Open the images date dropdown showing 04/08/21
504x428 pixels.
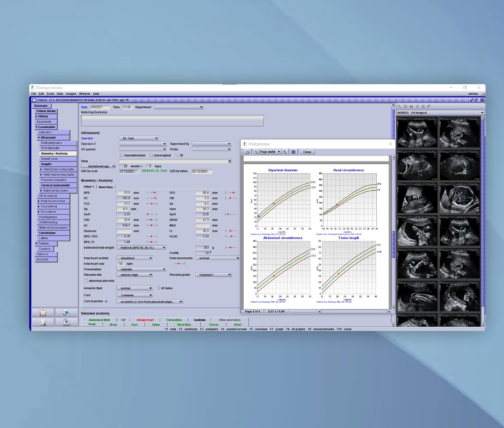click(x=440, y=113)
